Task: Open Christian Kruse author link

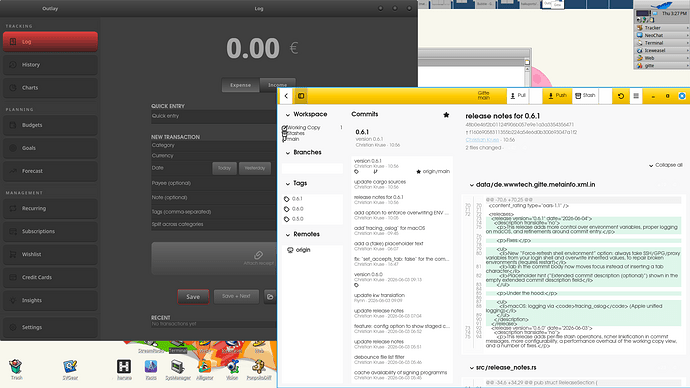Action: (482, 140)
